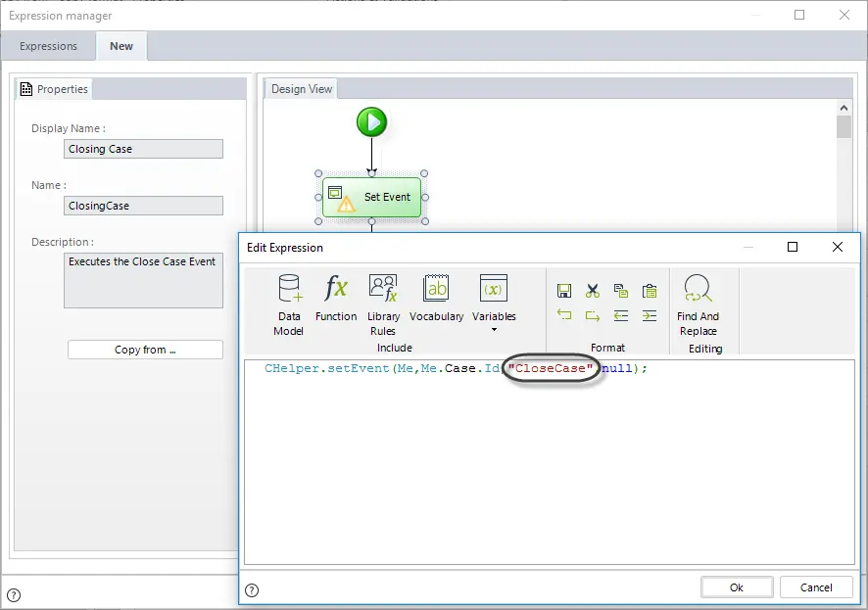The width and height of the screenshot is (868, 610).
Task: Select the Design View tab
Action: tap(301, 89)
